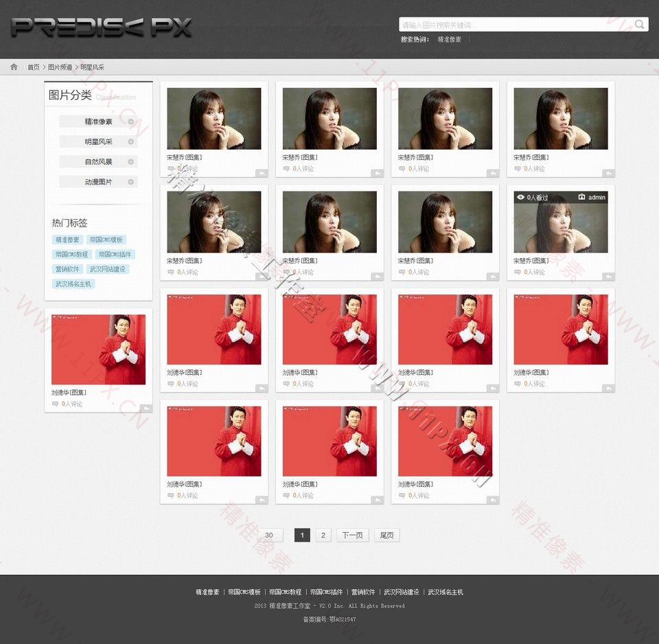Click the footer 精准像素 link

tap(207, 593)
